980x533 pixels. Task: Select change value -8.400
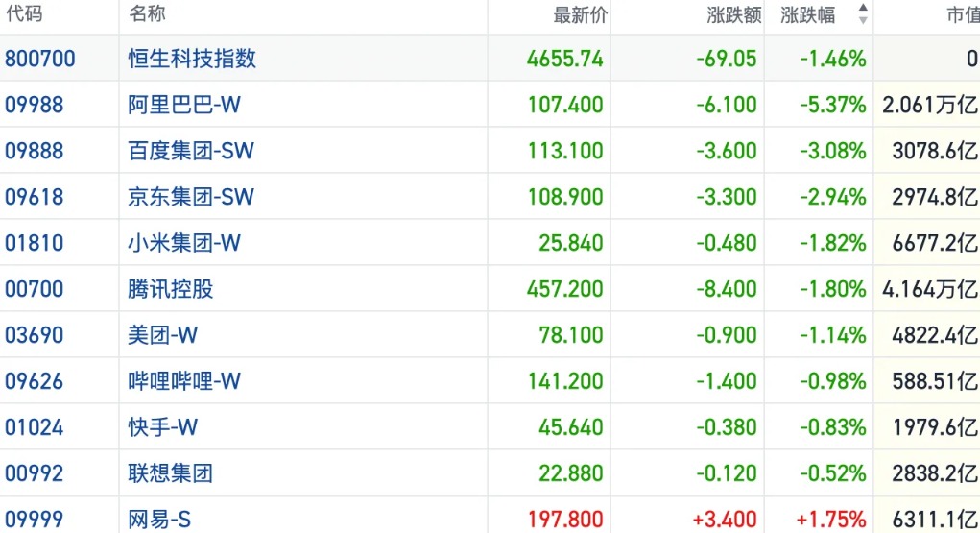click(727, 289)
